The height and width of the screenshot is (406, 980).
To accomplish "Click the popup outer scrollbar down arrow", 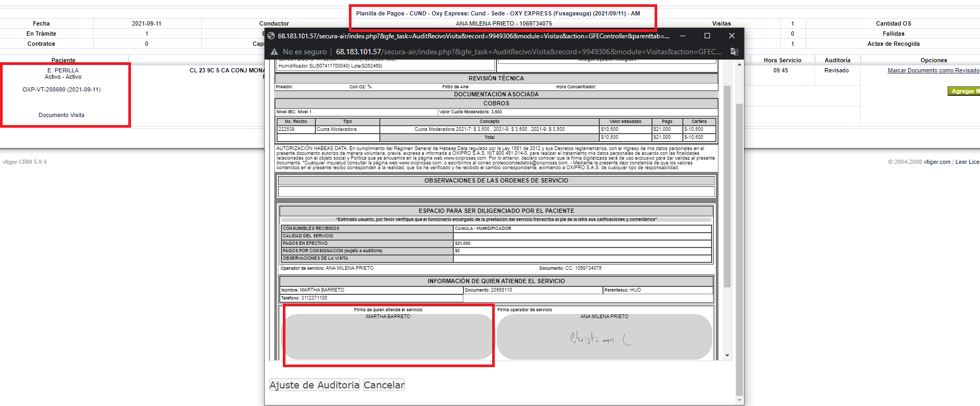I will (739, 400).
